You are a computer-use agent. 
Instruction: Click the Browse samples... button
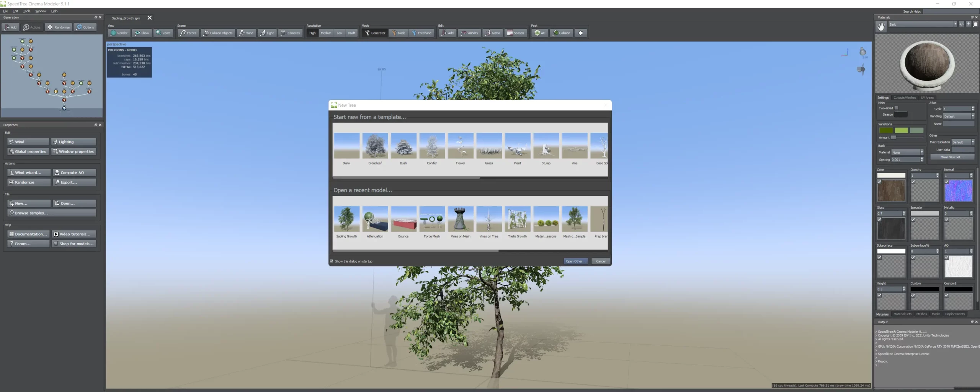[x=52, y=213]
